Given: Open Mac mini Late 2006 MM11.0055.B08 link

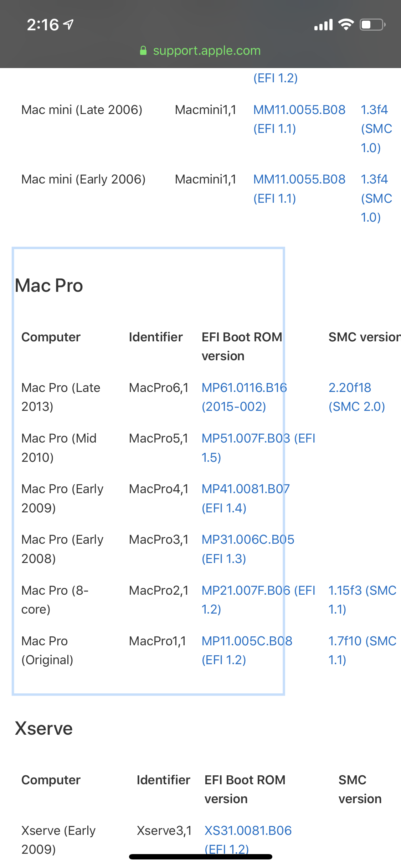Looking at the screenshot, I should 299,110.
